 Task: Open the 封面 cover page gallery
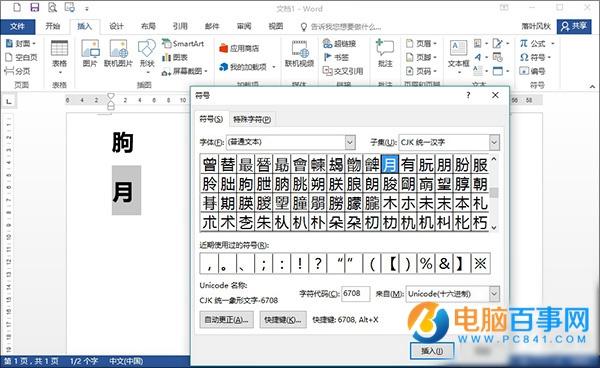tap(21, 43)
